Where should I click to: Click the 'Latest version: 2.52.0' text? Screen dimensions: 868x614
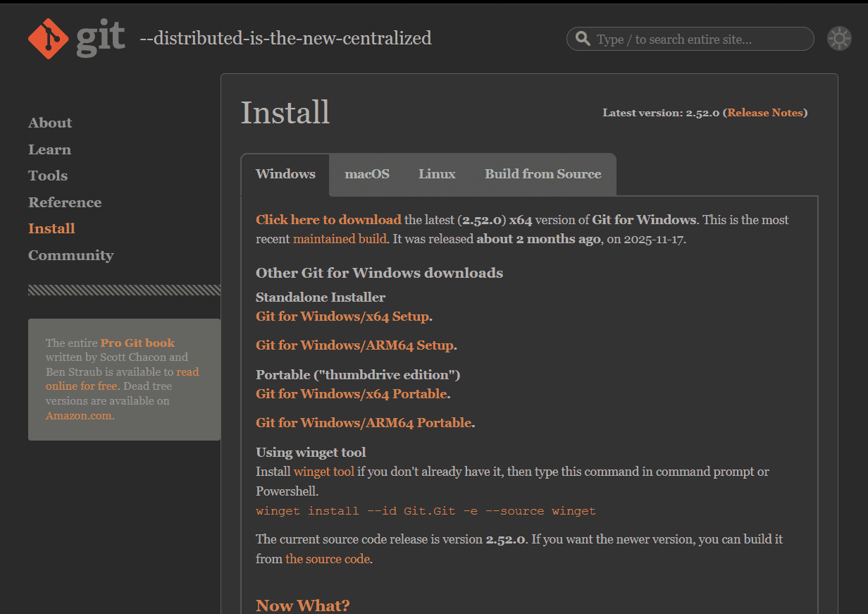coord(661,113)
